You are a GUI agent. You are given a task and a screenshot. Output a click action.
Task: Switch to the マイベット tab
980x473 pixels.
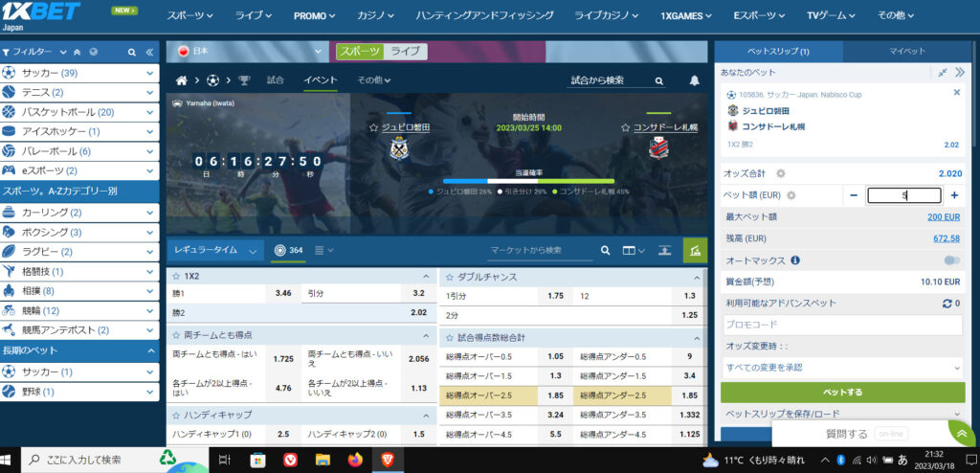(x=905, y=52)
